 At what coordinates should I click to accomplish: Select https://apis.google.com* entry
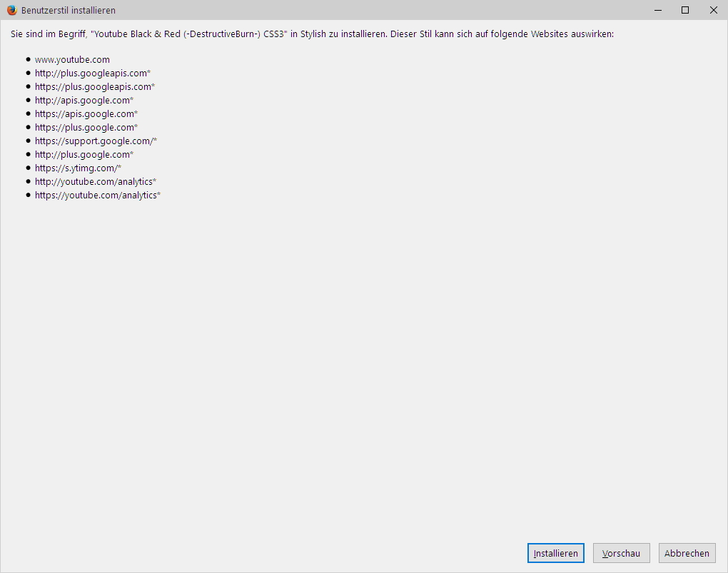pos(86,113)
